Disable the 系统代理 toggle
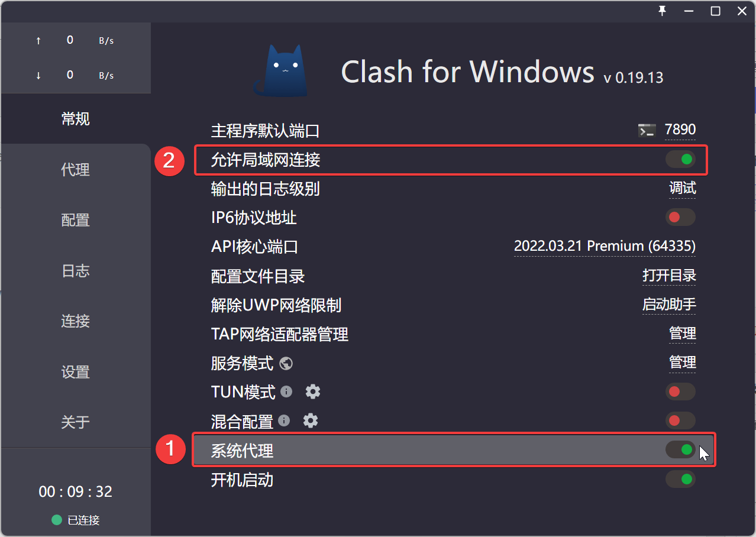Viewport: 756px width, 537px height. tap(680, 449)
